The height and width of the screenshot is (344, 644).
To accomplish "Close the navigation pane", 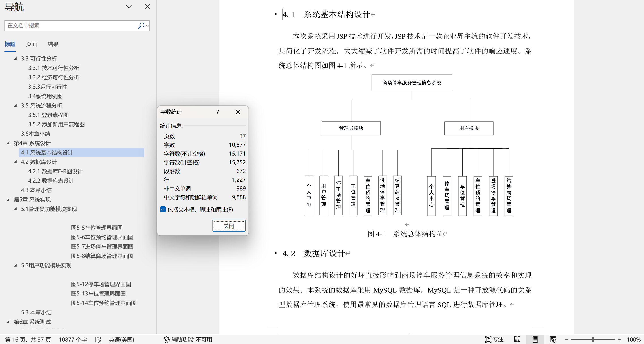I will click(x=147, y=7).
